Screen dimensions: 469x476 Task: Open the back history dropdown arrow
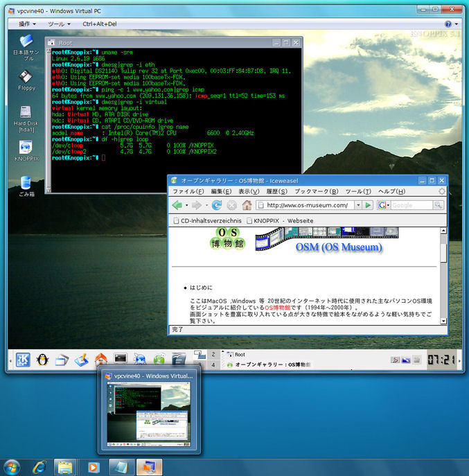(186, 205)
